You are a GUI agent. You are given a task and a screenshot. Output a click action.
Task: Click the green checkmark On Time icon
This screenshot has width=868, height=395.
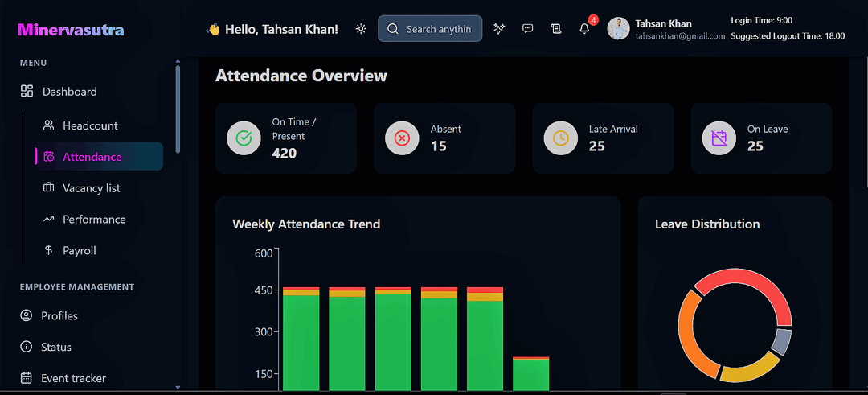pos(244,138)
